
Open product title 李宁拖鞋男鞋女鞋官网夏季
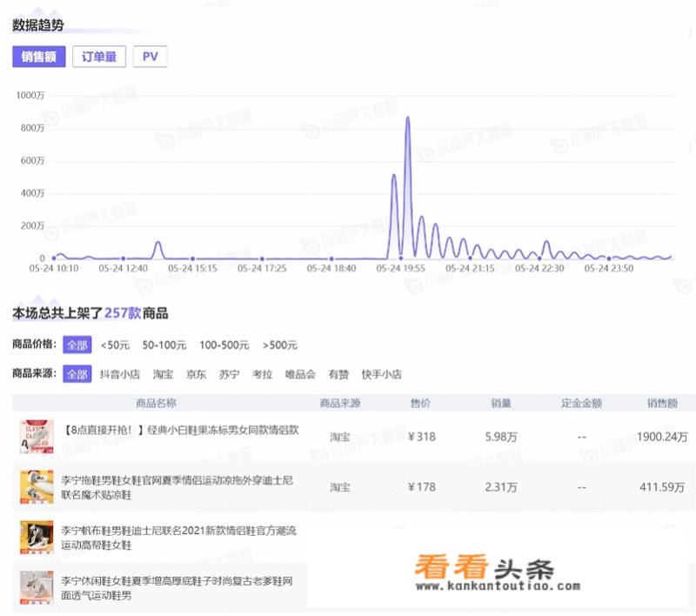(177, 487)
